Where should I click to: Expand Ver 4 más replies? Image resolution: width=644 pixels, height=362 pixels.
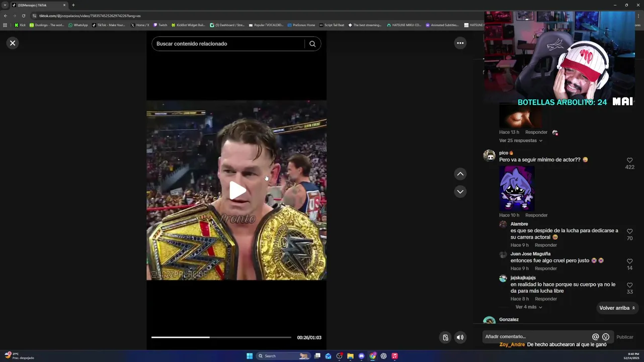529,307
